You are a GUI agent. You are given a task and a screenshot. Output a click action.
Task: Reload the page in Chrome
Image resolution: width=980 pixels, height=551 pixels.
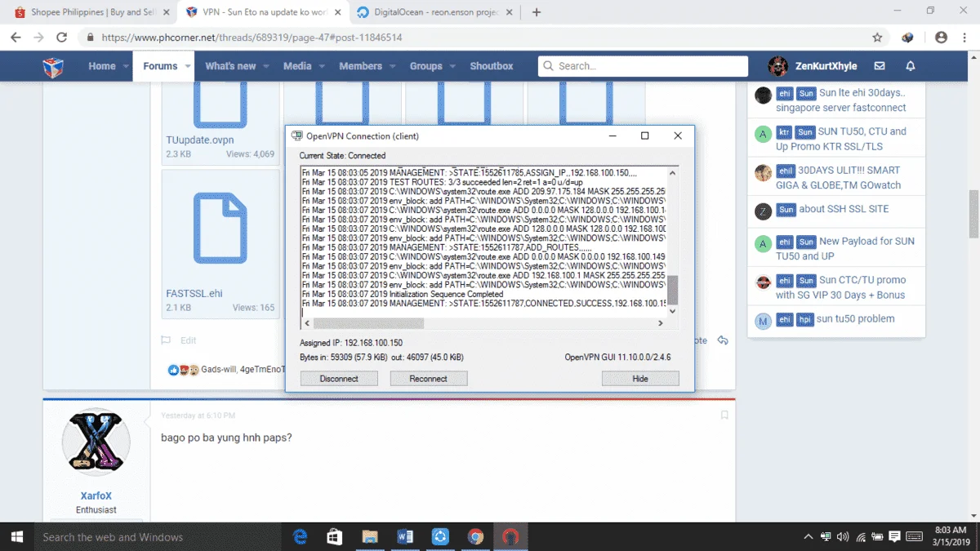(x=61, y=38)
